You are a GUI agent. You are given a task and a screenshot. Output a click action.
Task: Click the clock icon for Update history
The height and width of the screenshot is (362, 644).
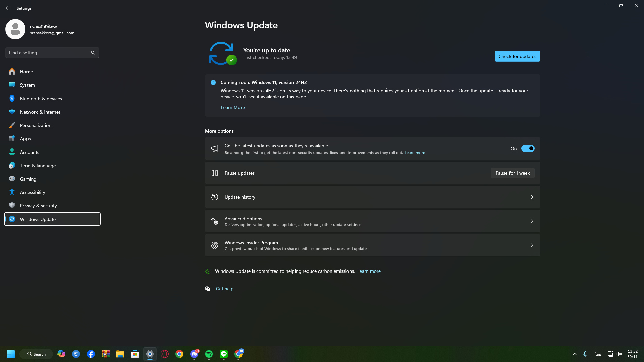click(x=215, y=197)
